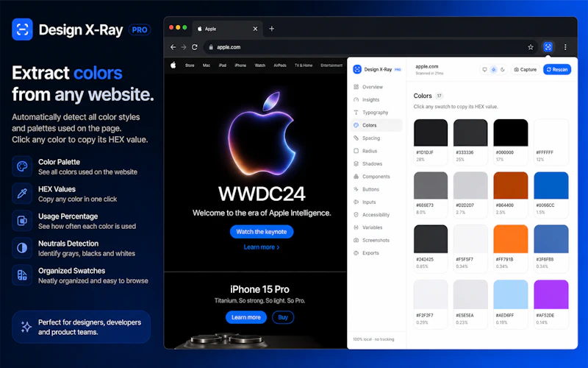Open the Inputs section
This screenshot has height=368, width=588.
[x=377, y=202]
